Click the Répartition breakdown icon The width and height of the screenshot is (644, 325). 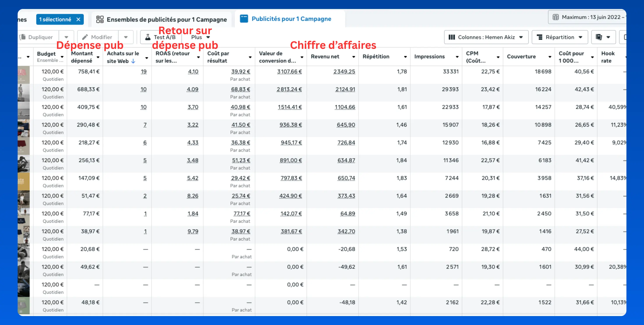coord(540,37)
